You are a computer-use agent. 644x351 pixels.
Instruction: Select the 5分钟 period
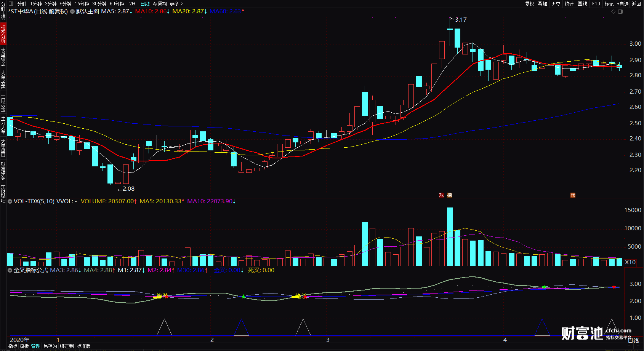[x=66, y=4]
